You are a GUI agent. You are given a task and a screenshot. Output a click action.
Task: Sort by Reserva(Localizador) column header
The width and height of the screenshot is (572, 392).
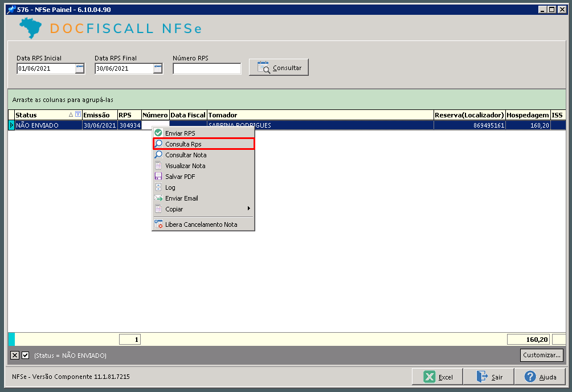(469, 115)
